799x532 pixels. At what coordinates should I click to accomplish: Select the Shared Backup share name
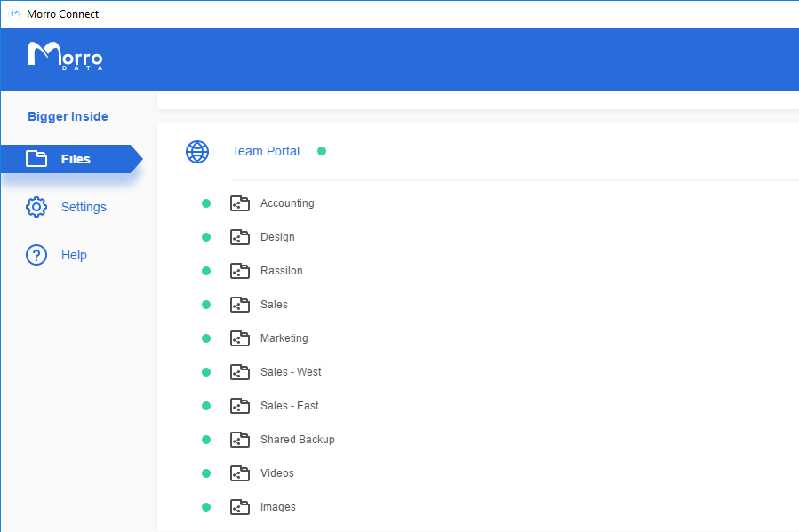[298, 440]
